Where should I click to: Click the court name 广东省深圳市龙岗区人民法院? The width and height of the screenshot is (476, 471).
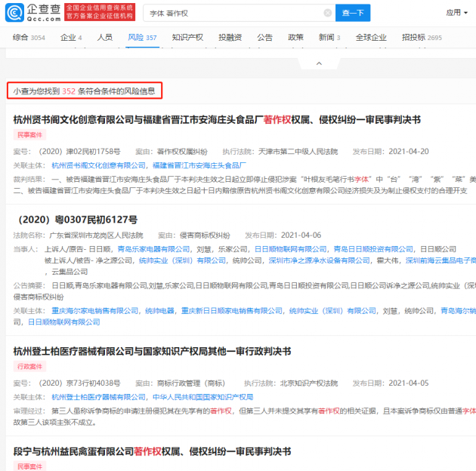96,235
